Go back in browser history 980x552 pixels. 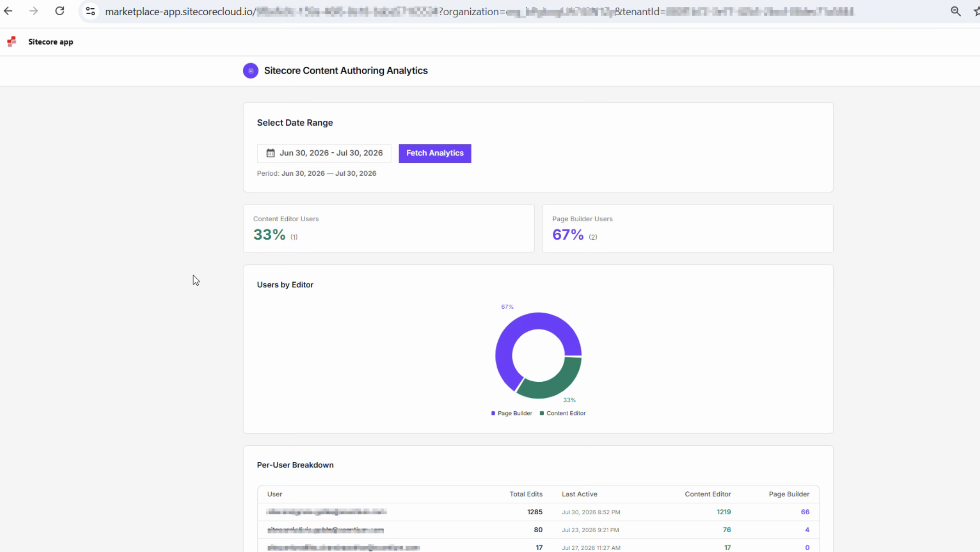[x=8, y=11]
